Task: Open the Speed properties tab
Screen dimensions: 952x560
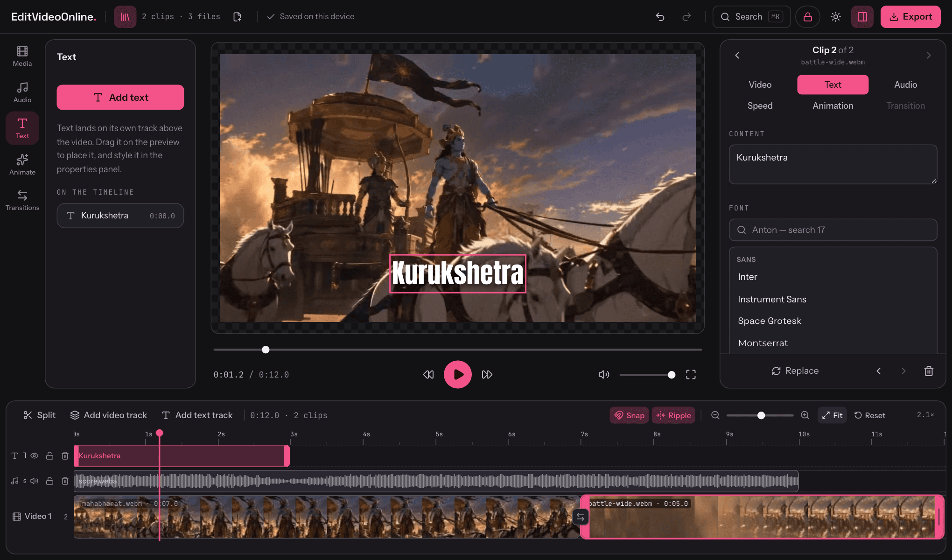Action: point(760,105)
